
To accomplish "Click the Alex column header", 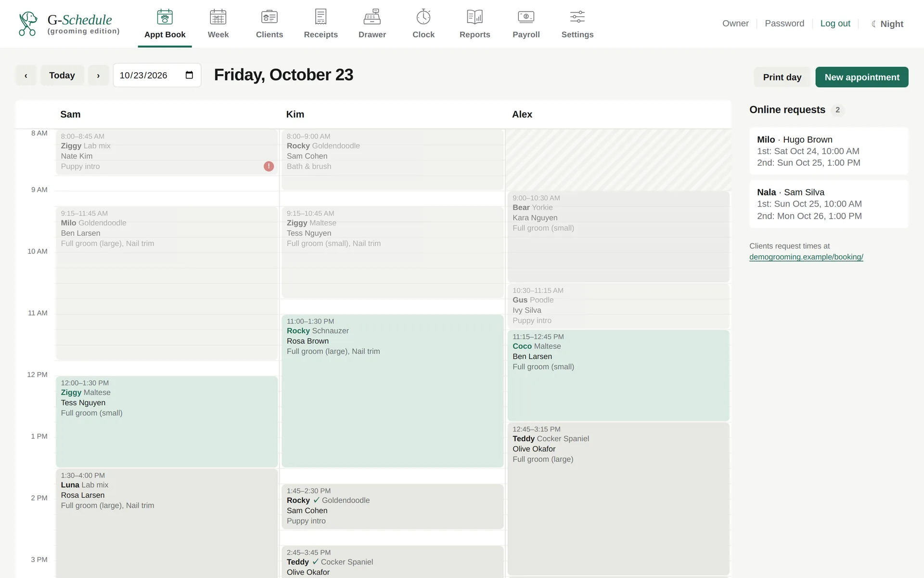I will pyautogui.click(x=522, y=114).
